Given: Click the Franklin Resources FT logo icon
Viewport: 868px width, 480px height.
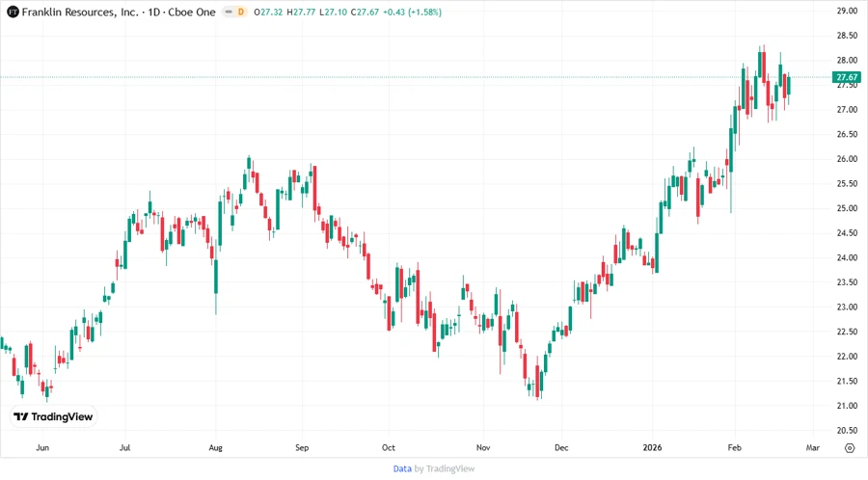Looking at the screenshot, I should point(13,12).
